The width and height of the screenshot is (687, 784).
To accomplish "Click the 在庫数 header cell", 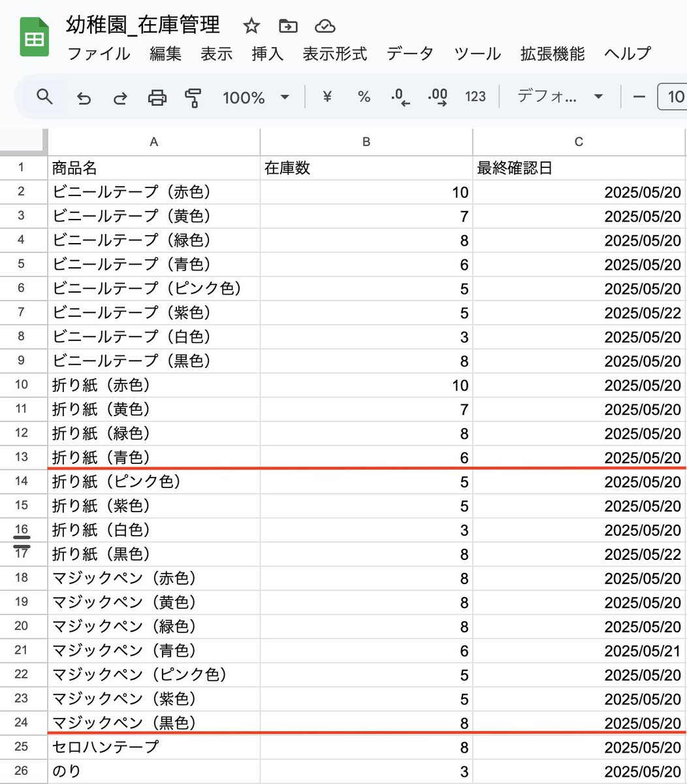I will (x=366, y=168).
